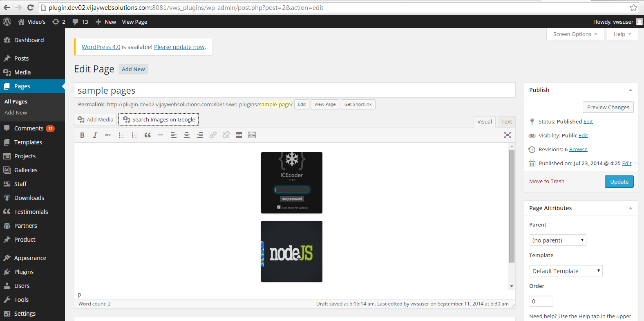The image size is (644, 321).
Task: Insert a blockquote
Action: 148,135
